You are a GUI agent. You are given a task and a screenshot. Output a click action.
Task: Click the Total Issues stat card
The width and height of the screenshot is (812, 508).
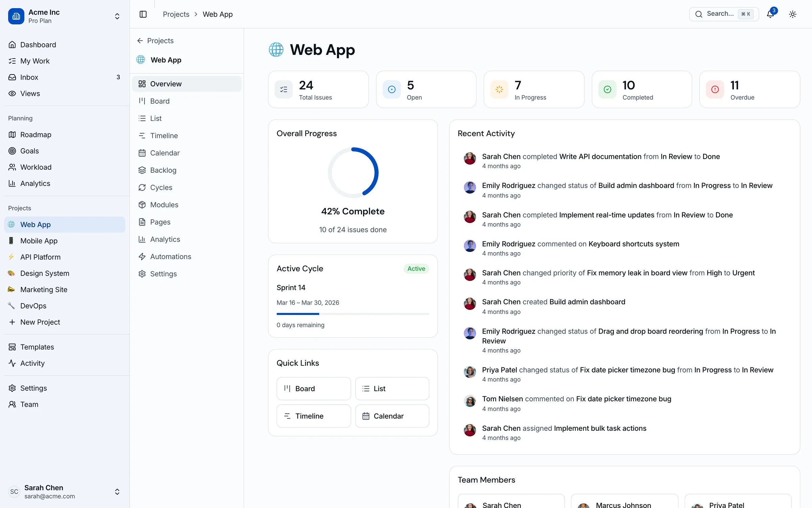318,89
